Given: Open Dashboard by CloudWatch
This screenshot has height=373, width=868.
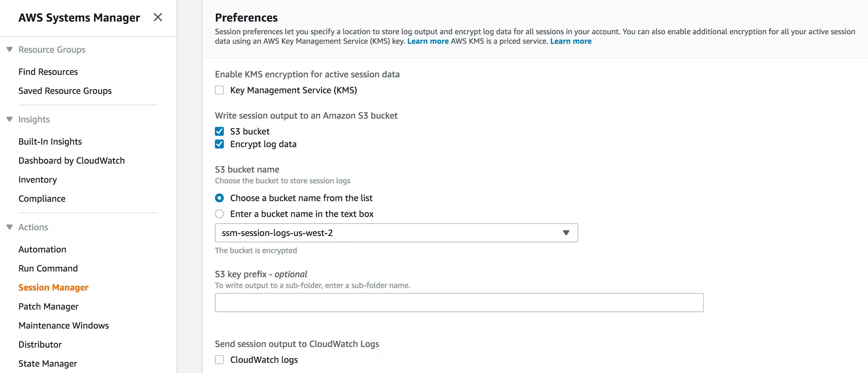Looking at the screenshot, I should 71,160.
